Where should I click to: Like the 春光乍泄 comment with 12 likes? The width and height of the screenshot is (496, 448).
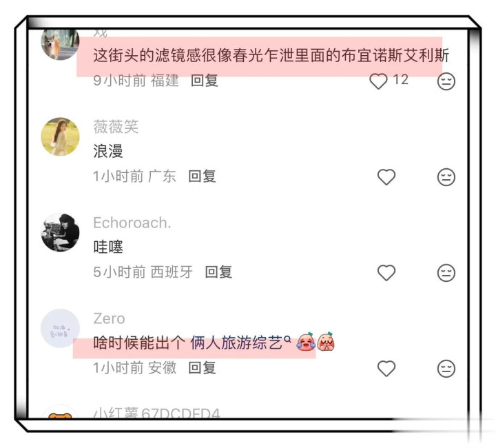378,81
